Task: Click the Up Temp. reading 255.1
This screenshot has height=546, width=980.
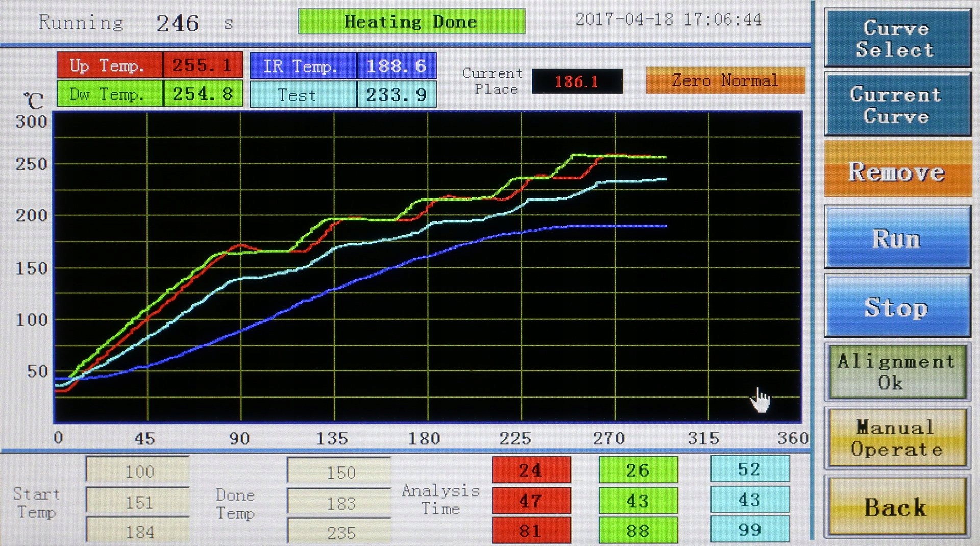Action: tap(203, 65)
